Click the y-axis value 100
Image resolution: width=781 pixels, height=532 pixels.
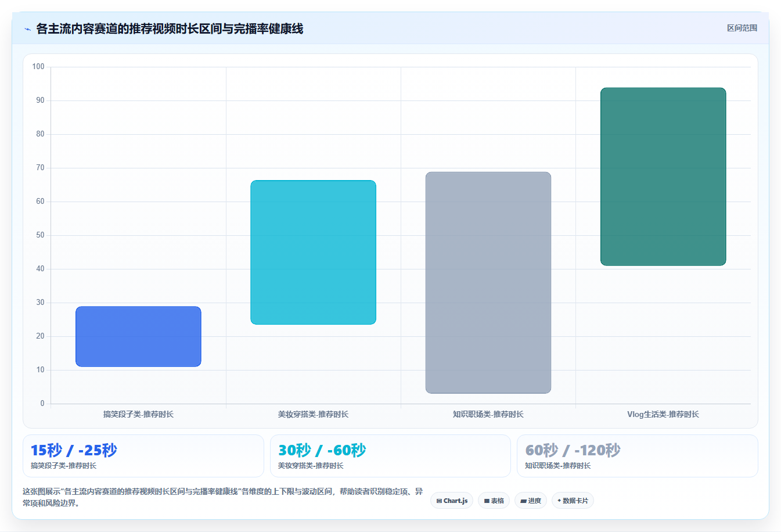click(x=38, y=67)
